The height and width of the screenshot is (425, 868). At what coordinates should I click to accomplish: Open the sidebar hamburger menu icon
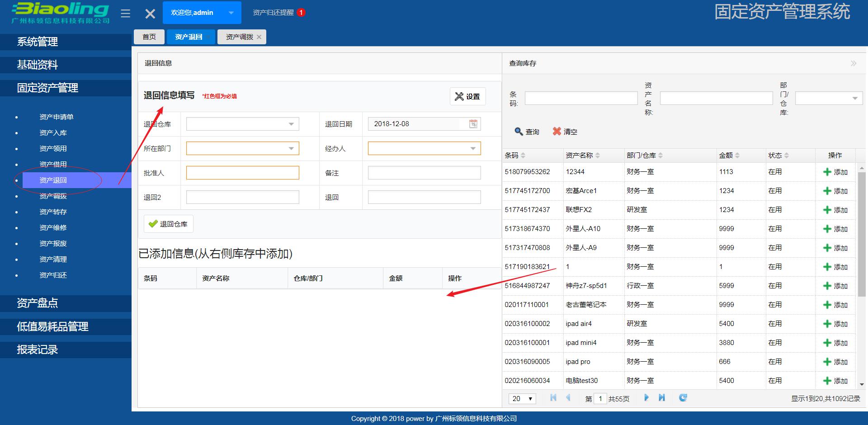point(125,13)
